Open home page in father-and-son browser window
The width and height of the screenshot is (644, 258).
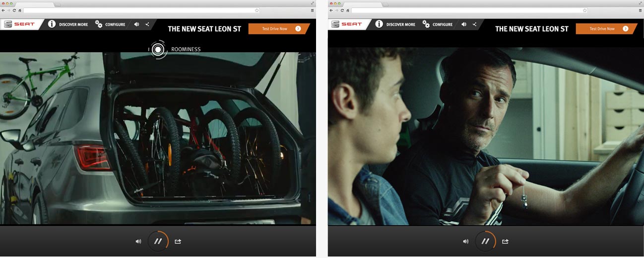pos(347,10)
